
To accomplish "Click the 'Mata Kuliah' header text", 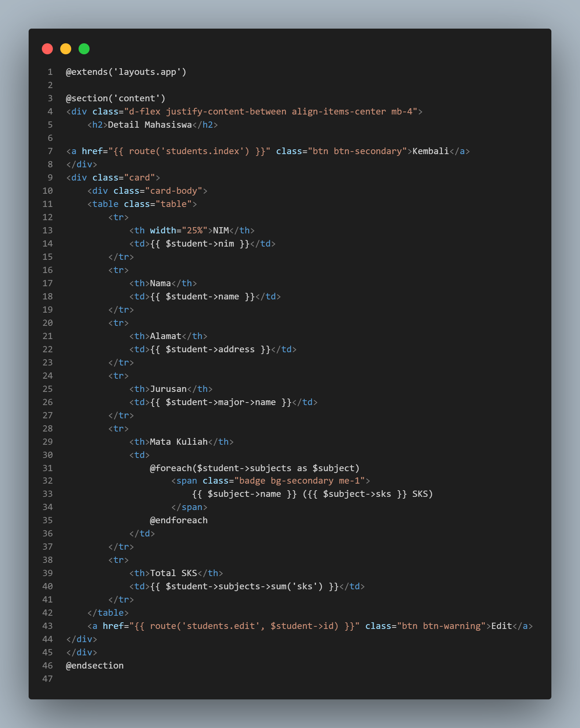I will click(179, 442).
